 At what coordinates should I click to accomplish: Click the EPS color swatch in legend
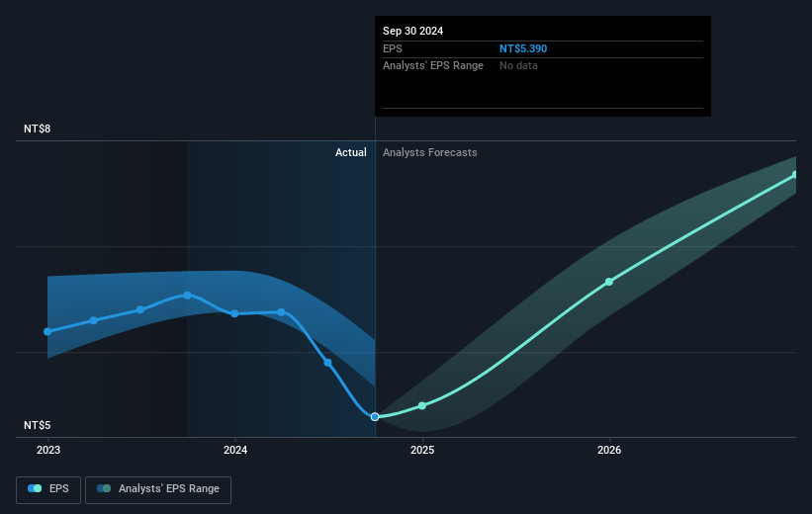tap(35, 488)
